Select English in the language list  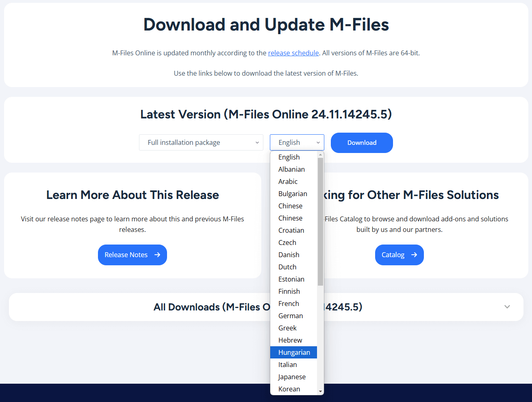pos(293,157)
